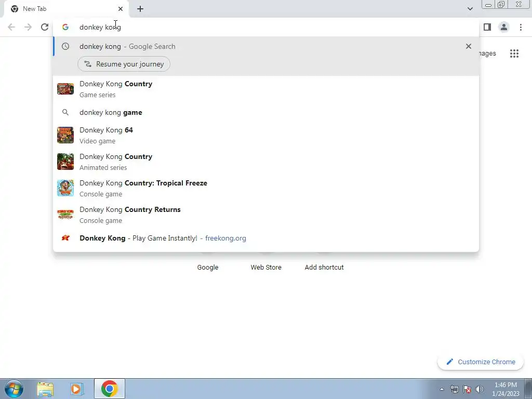Screen dimensions: 532x399
Task: Click the Game series Country thumbnail
Action: click(x=65, y=89)
